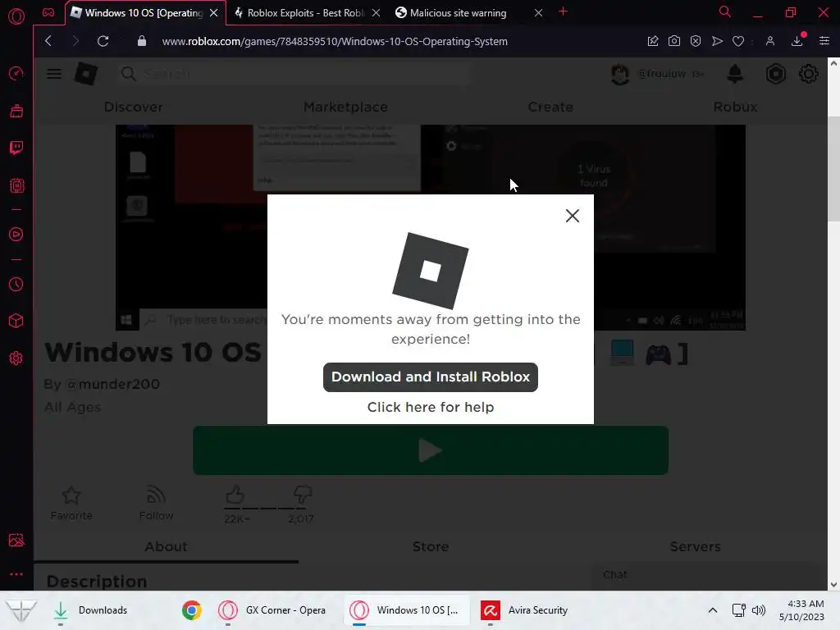Viewport: 840px width, 630px height.
Task: Go back to the previous page
Action: [48, 41]
